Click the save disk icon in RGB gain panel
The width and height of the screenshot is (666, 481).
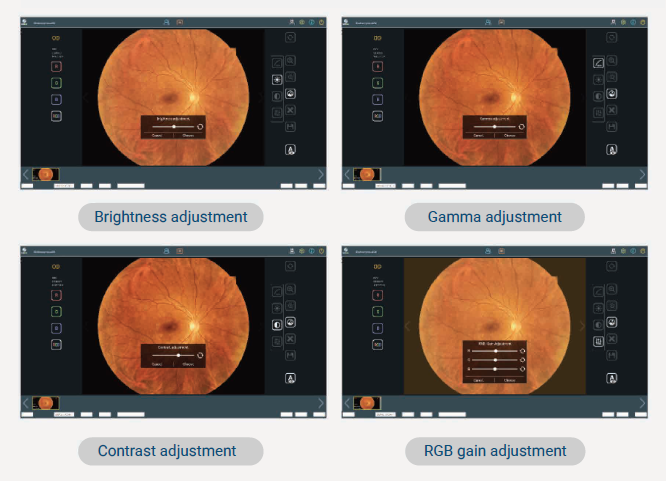pyautogui.click(x=612, y=355)
